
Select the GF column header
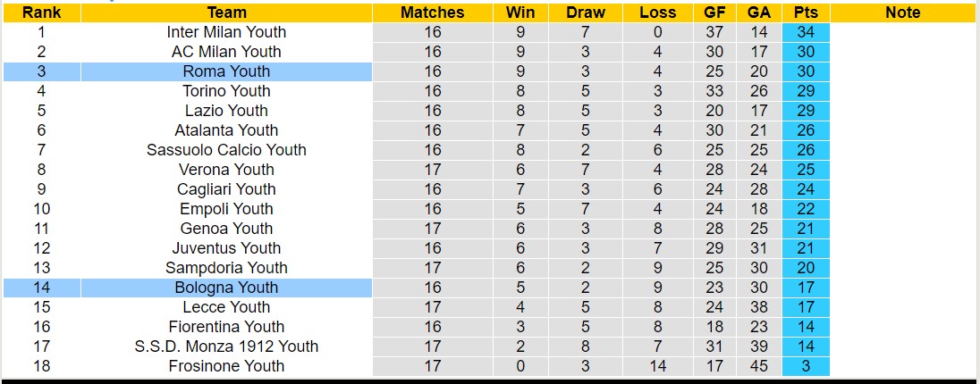tap(714, 13)
